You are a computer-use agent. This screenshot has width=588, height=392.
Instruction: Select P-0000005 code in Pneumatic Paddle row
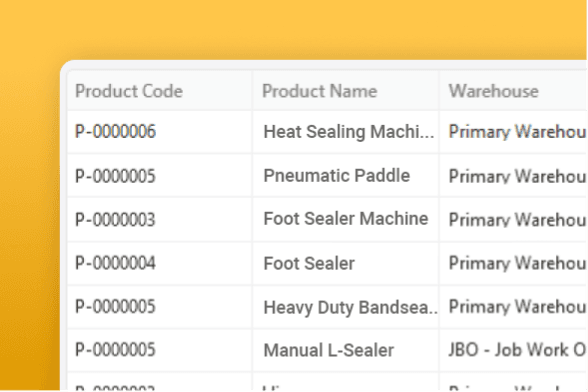116,176
